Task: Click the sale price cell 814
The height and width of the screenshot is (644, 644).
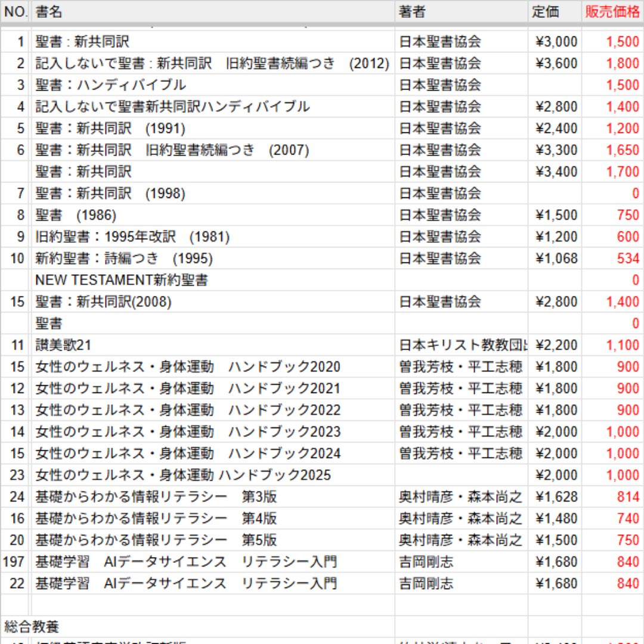Action: pos(612,497)
